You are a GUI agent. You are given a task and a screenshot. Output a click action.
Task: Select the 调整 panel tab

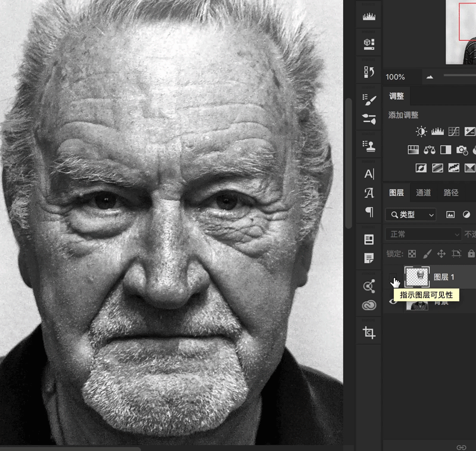[x=396, y=96]
